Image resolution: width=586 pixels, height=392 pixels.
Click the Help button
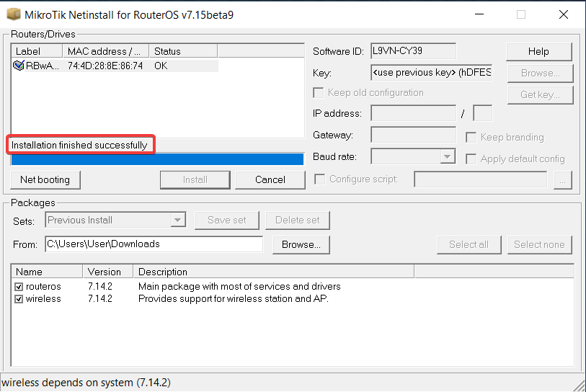pyautogui.click(x=539, y=52)
